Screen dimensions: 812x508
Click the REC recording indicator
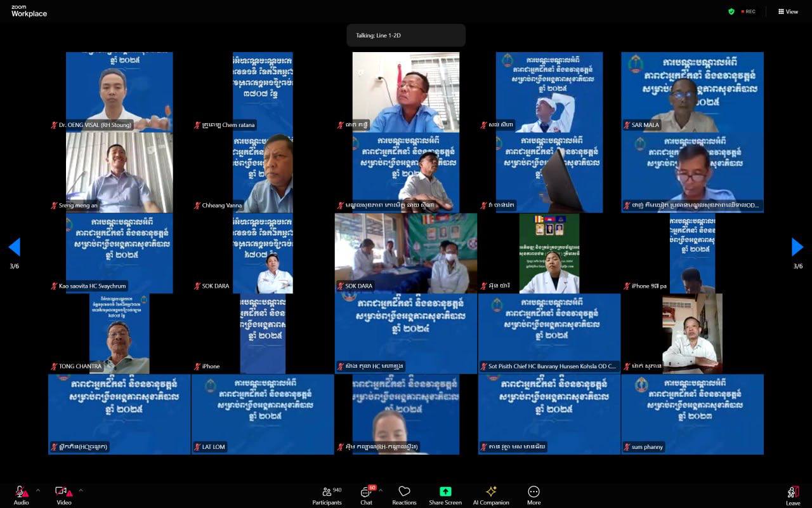point(749,11)
